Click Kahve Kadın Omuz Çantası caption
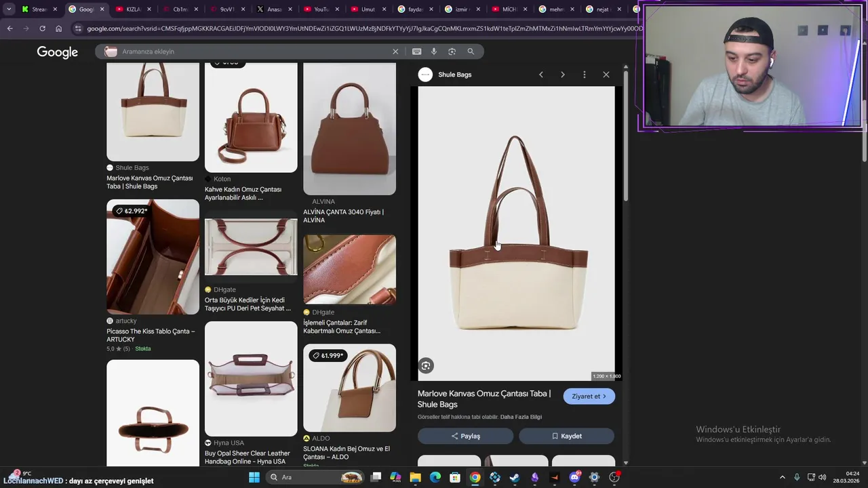The width and height of the screenshot is (868, 488). [243, 193]
